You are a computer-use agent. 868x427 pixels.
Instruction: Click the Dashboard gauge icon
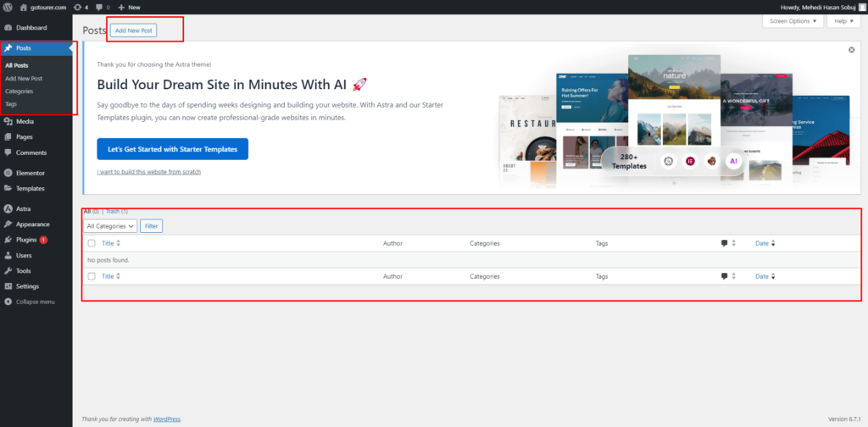(8, 28)
